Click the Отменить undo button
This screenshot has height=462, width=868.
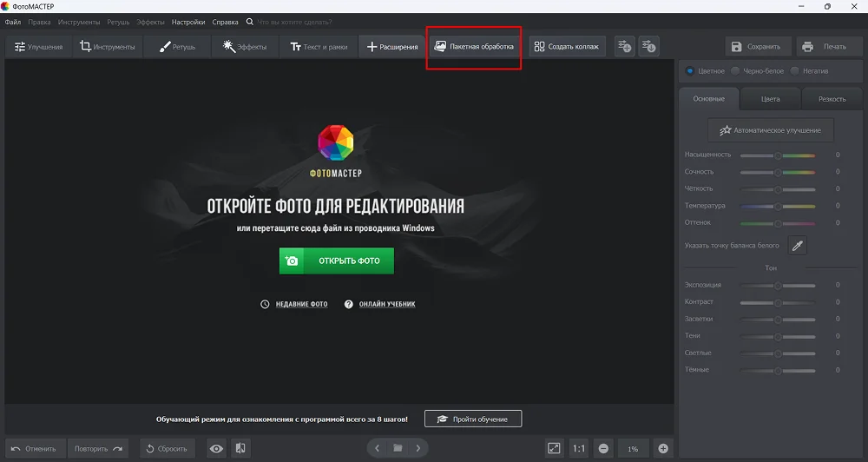point(35,449)
